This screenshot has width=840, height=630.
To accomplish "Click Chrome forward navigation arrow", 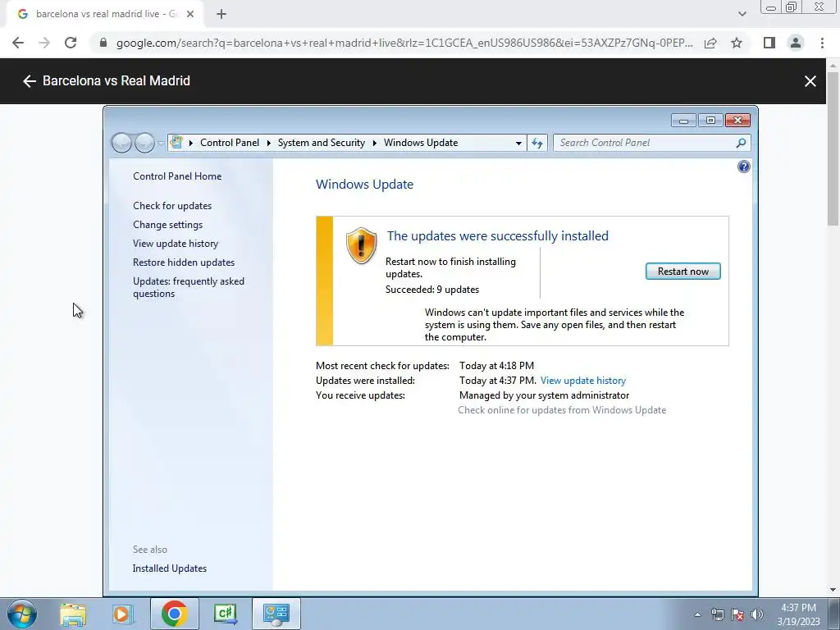I will point(44,43).
